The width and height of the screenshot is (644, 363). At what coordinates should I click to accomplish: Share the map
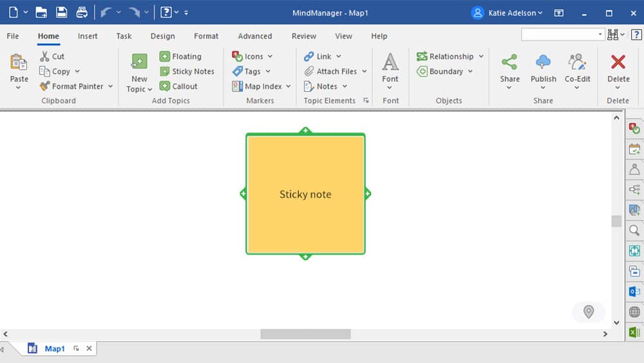(x=509, y=68)
